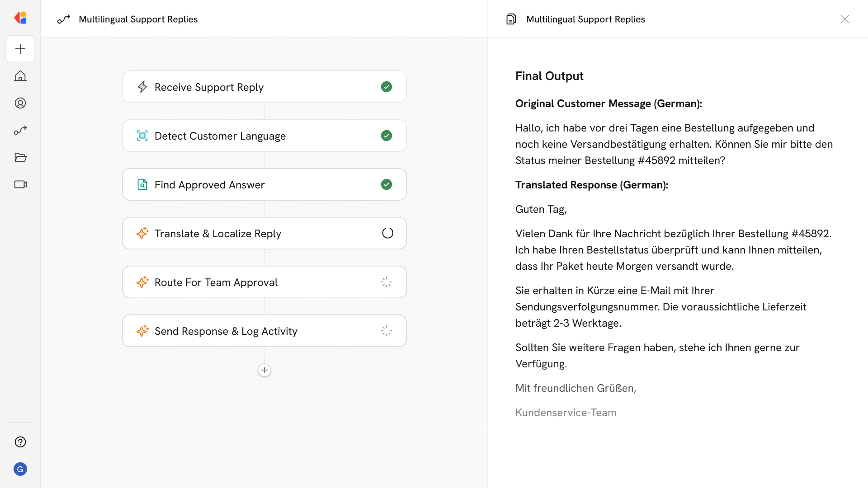Add a new workflow step with the plus button
868x488 pixels.
264,370
